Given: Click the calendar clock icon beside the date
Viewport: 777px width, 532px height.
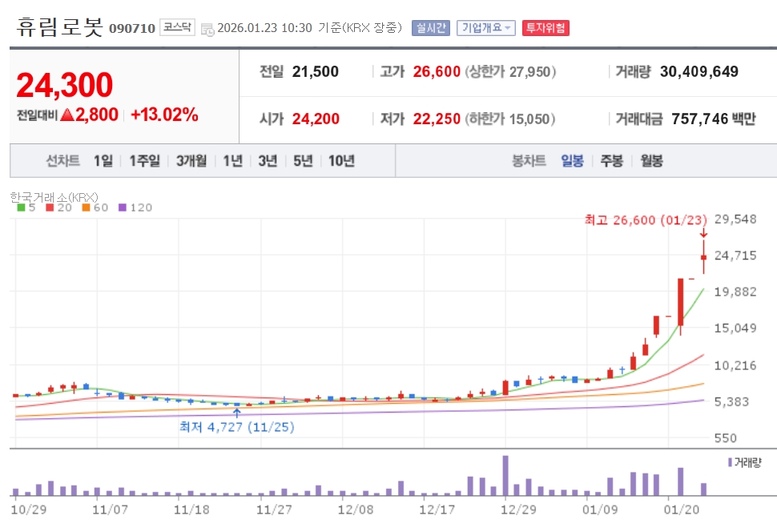Looking at the screenshot, I should [207, 29].
